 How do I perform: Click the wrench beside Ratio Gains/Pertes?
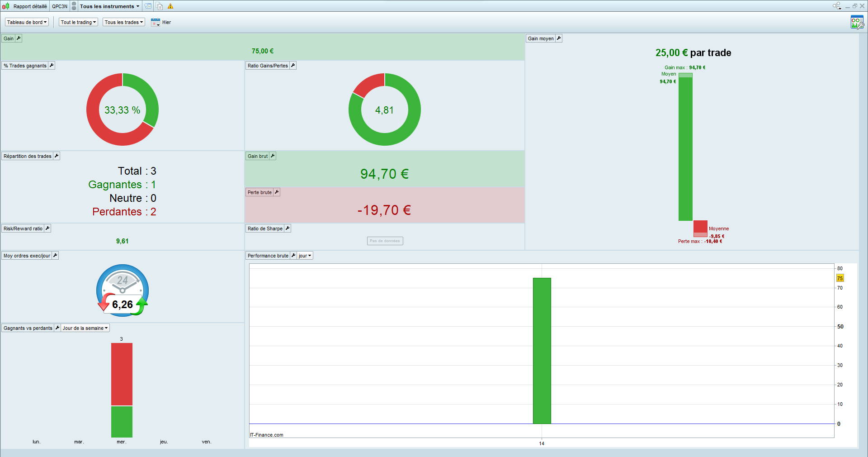(293, 66)
